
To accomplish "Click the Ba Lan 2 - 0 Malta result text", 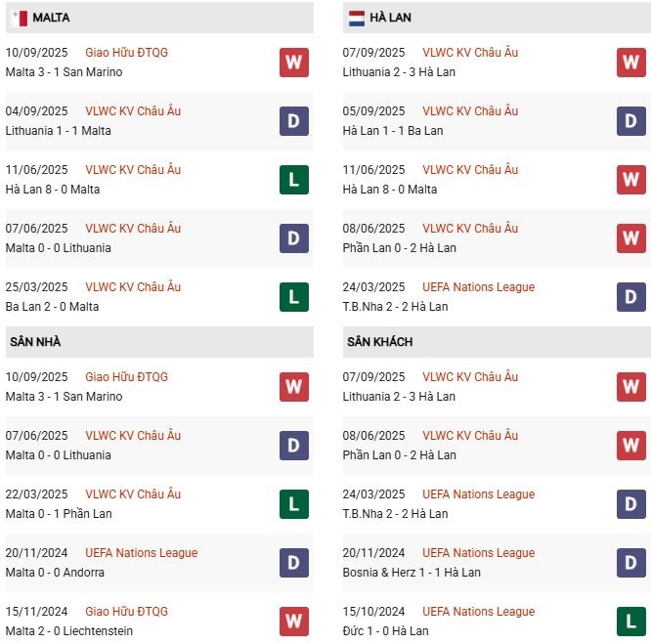I will [x=53, y=307].
